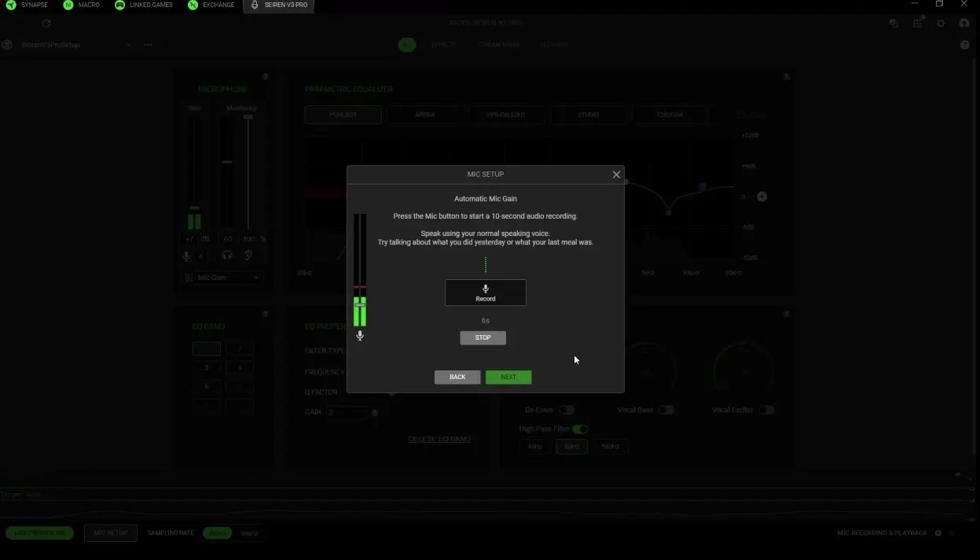Select the 80Hz high pass option
Screen dimensions: 980x560
point(571,447)
